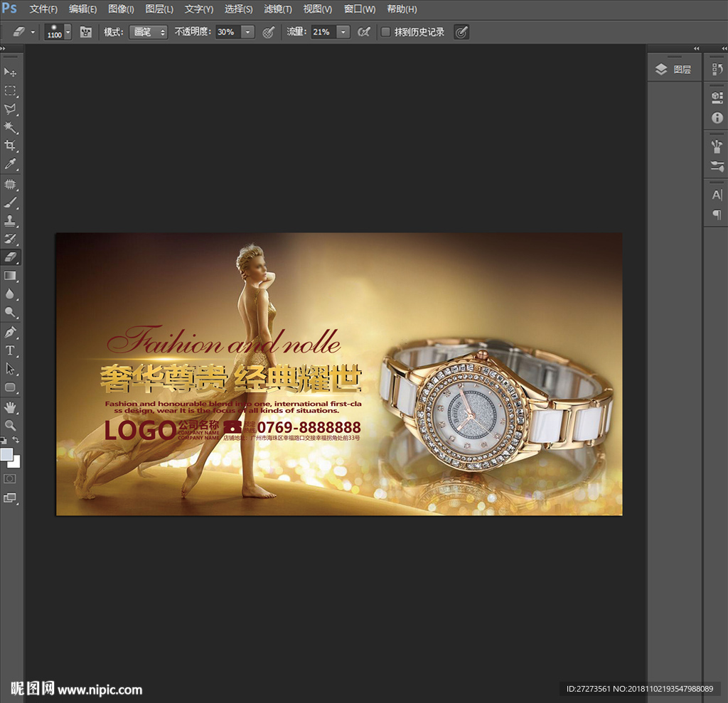Toggle tablet pressure for size
Screen dimensions: 728x703
(461, 32)
